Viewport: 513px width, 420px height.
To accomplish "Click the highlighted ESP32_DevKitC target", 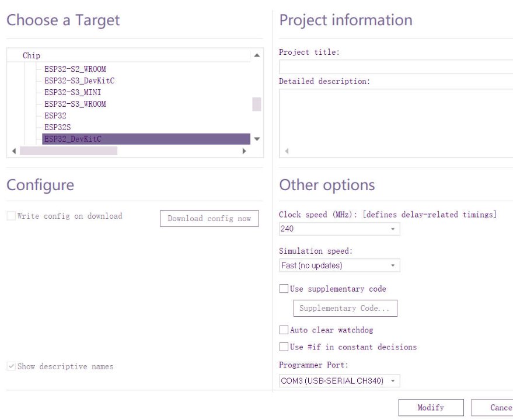I will (x=73, y=139).
